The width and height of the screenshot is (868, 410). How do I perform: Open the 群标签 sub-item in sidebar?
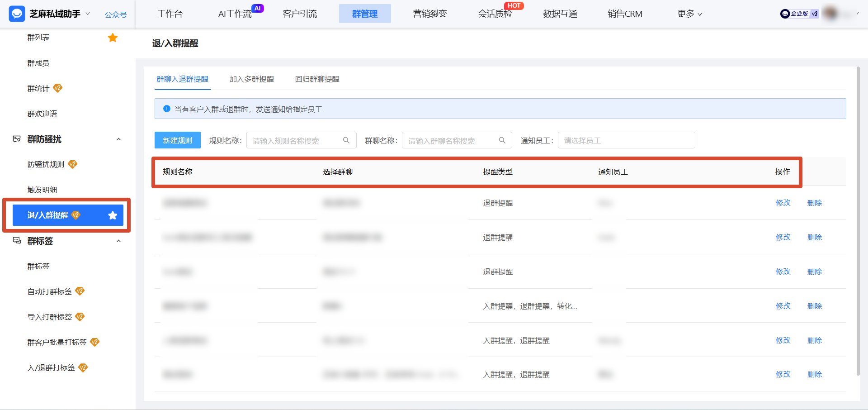(38, 266)
